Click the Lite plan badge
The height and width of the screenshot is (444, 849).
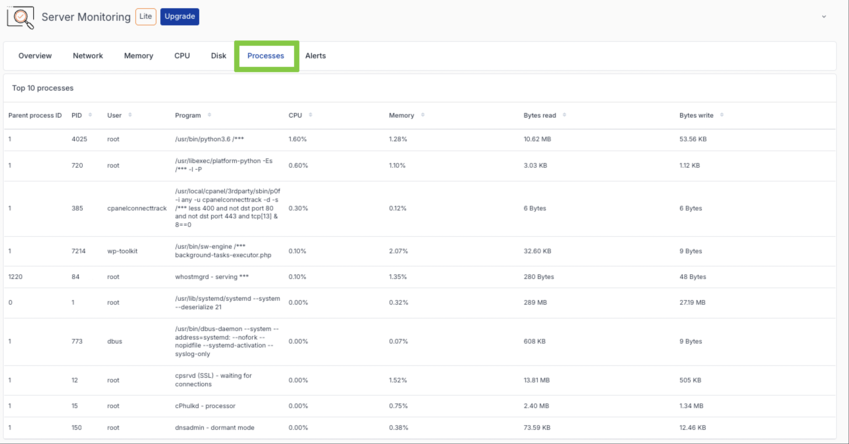[x=145, y=17]
